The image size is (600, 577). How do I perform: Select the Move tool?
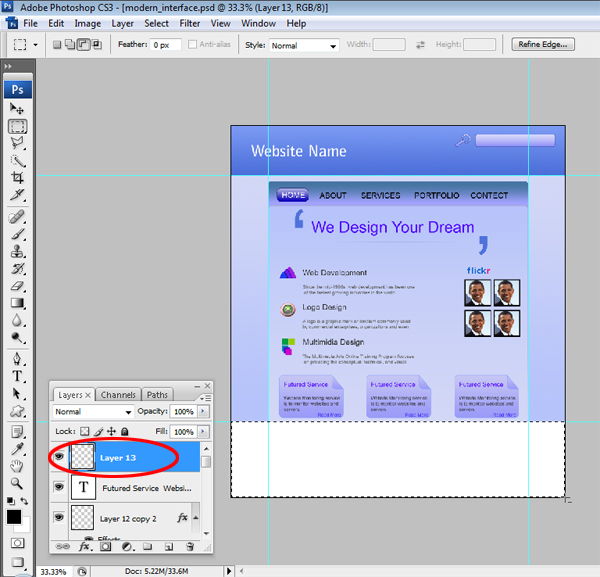[17, 109]
